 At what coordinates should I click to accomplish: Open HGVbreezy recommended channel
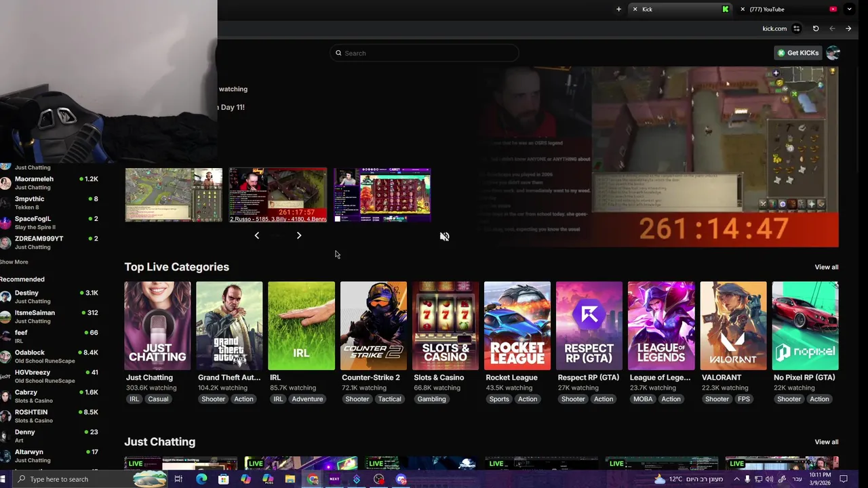click(x=50, y=376)
